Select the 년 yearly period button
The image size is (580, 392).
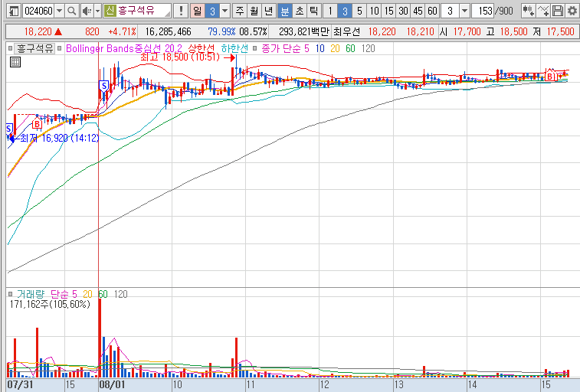268,11
